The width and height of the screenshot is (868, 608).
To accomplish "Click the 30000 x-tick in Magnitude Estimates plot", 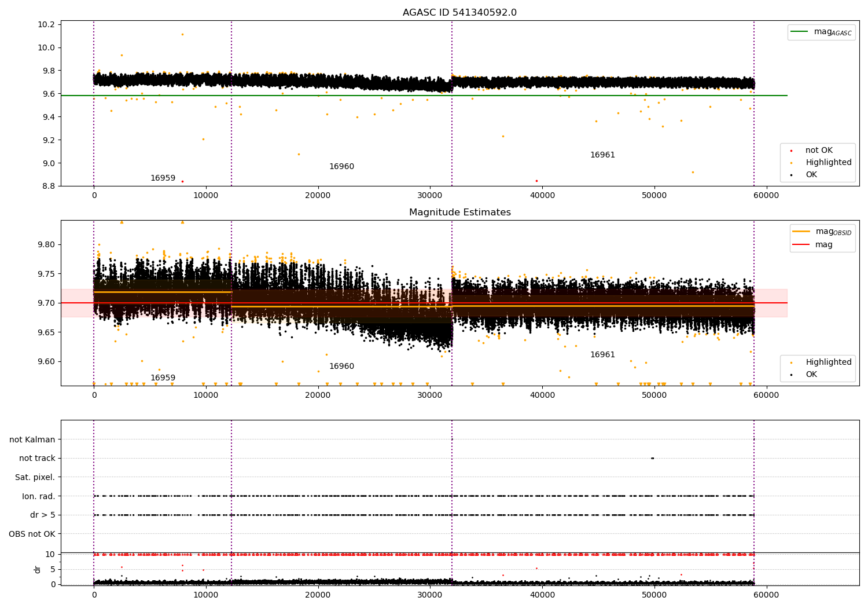I will coord(430,395).
